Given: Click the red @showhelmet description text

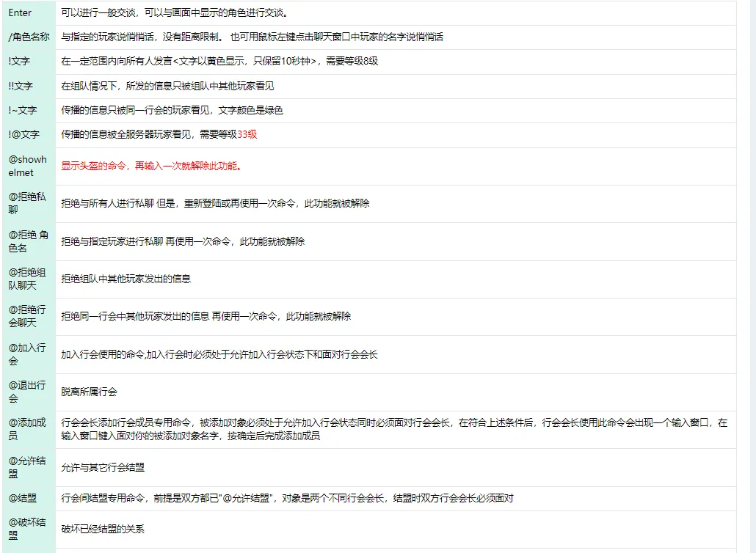Looking at the screenshot, I should 153,166.
